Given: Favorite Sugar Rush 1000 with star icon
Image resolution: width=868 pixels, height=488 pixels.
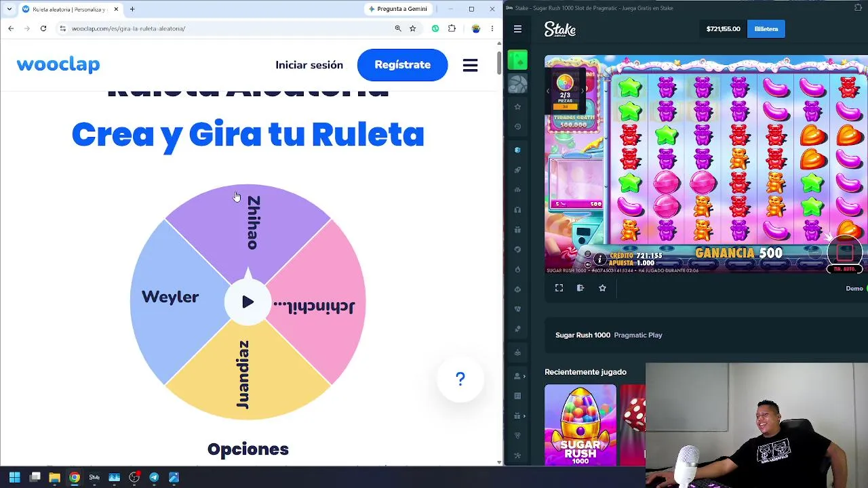Looking at the screenshot, I should point(602,288).
